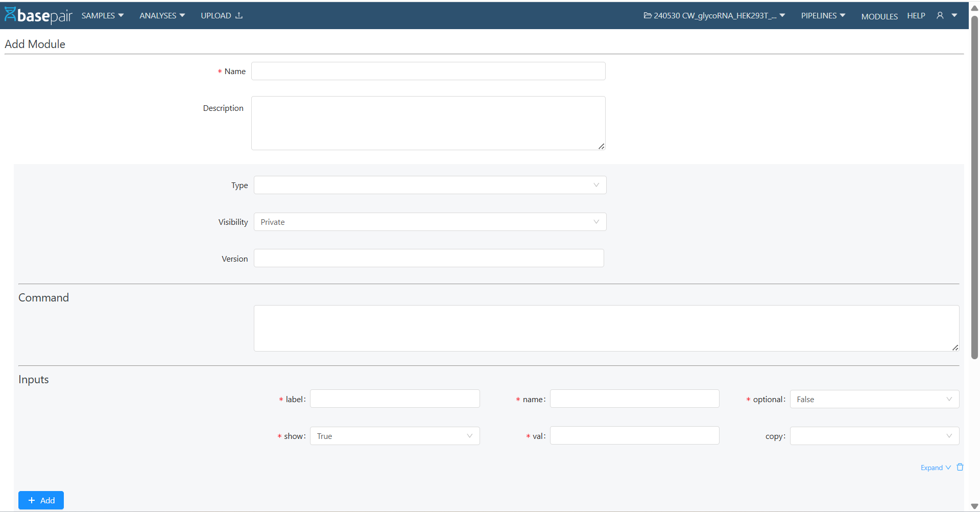This screenshot has width=980, height=512.
Task: Open the Visibility dropdown showing Private
Action: [429, 221]
